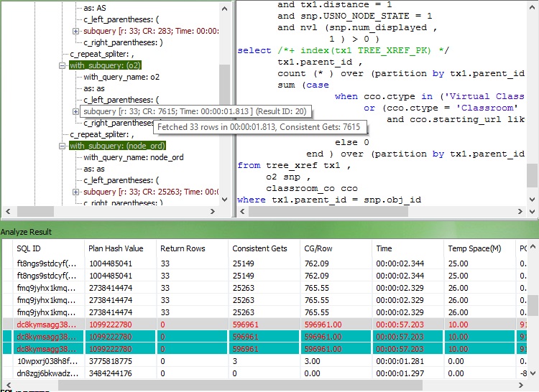Expand the subquery node with CR: 283

click(76, 31)
